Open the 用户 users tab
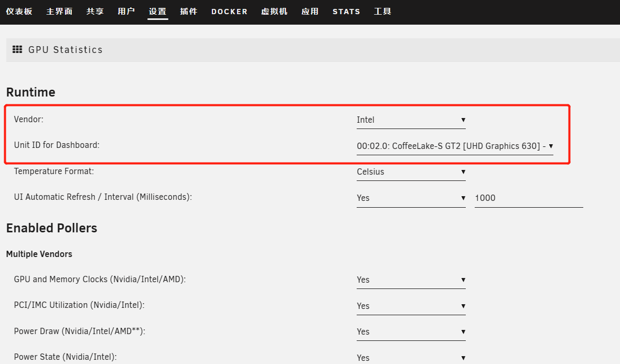The width and height of the screenshot is (620, 364). coord(126,11)
